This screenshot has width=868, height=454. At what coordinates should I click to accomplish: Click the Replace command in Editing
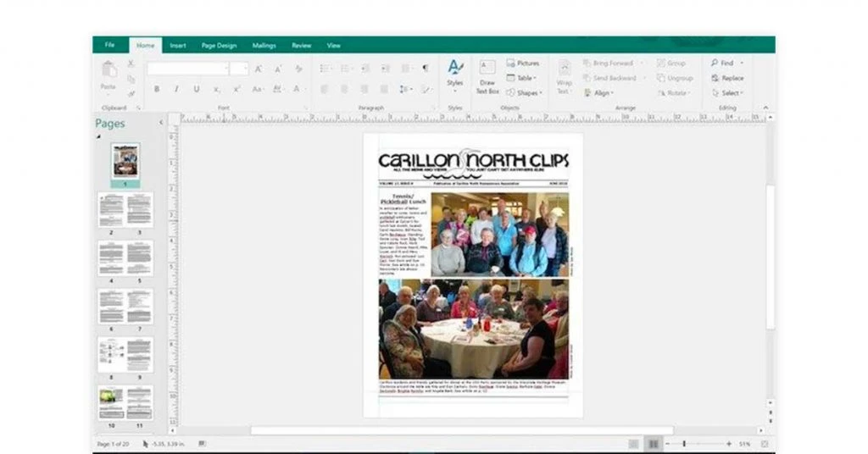coord(727,78)
